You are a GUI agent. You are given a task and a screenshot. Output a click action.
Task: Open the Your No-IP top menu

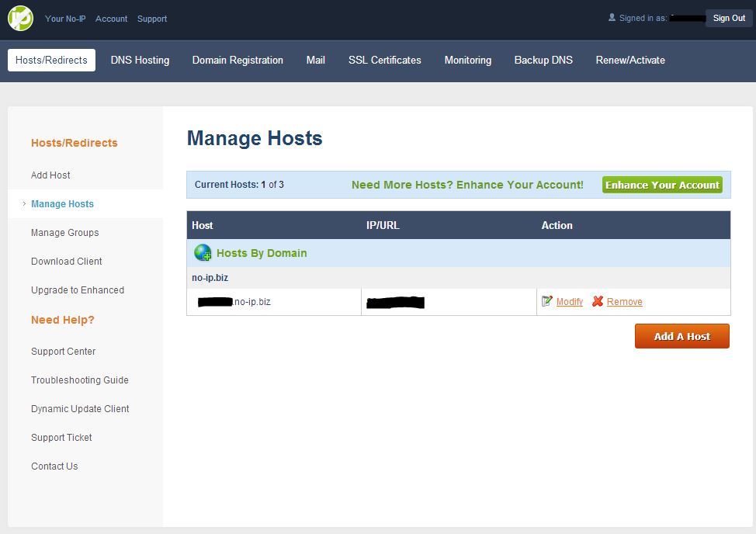point(65,19)
